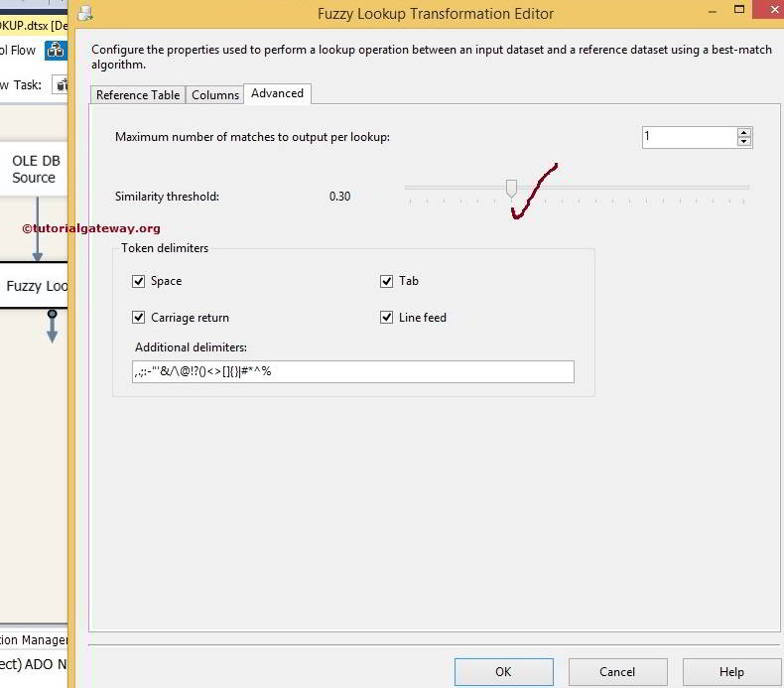Click the Fuzzy Lookup editor title icon
The image size is (784, 688).
pos(85,13)
